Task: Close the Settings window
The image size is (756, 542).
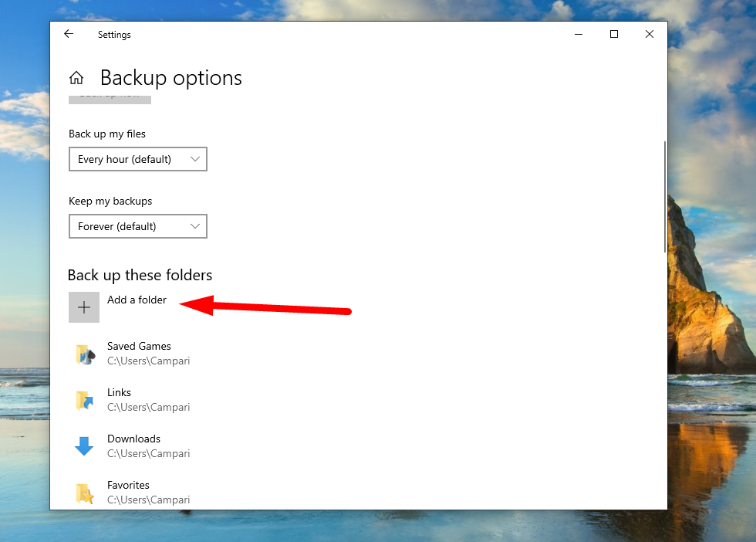Action: point(650,34)
